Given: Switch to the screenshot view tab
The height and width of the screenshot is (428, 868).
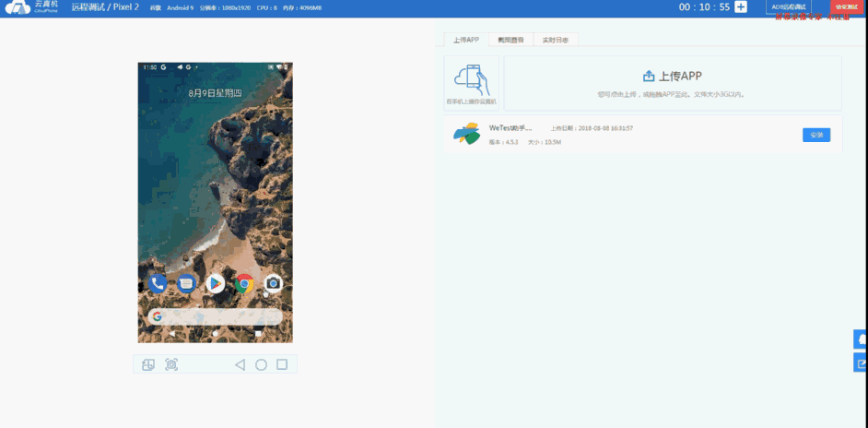Looking at the screenshot, I should click(x=510, y=40).
